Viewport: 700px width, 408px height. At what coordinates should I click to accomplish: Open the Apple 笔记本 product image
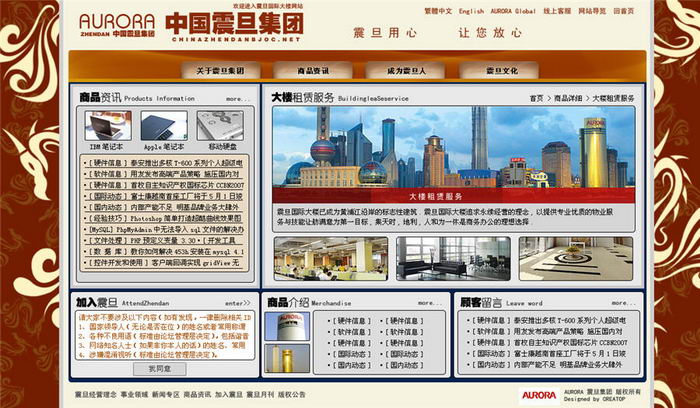(x=163, y=125)
